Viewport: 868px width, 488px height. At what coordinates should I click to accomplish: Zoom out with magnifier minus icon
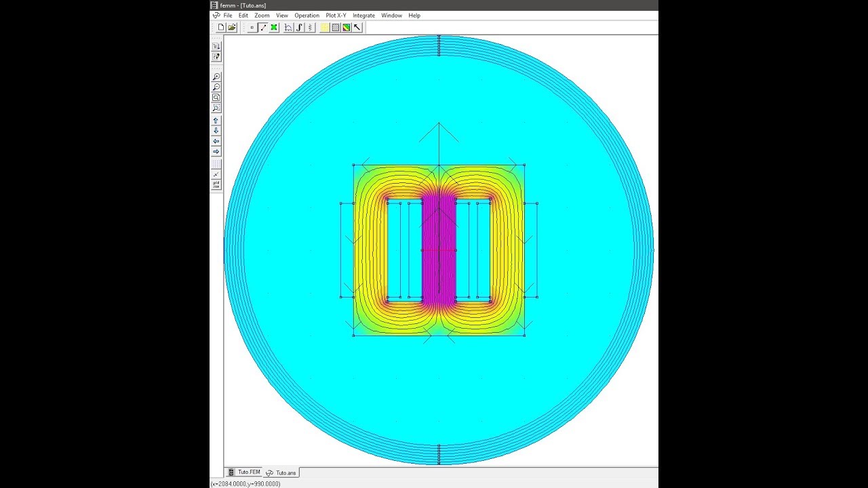coord(216,87)
